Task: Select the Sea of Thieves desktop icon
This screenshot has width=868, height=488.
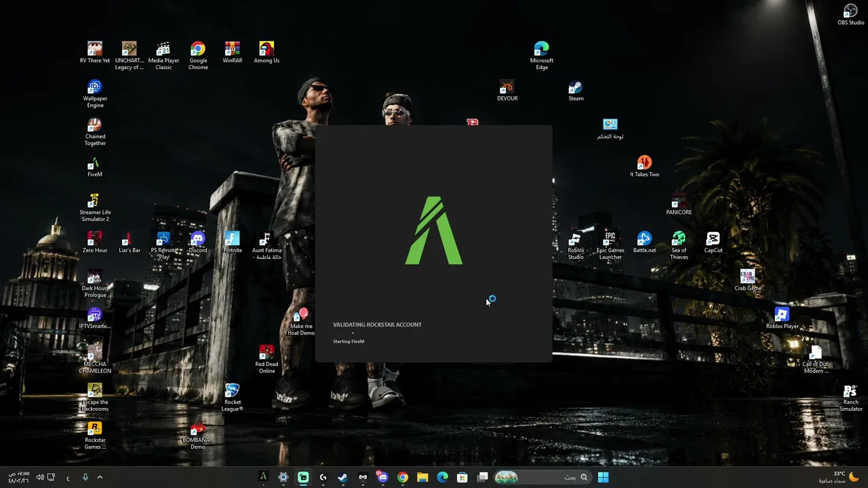Action: coord(679,246)
